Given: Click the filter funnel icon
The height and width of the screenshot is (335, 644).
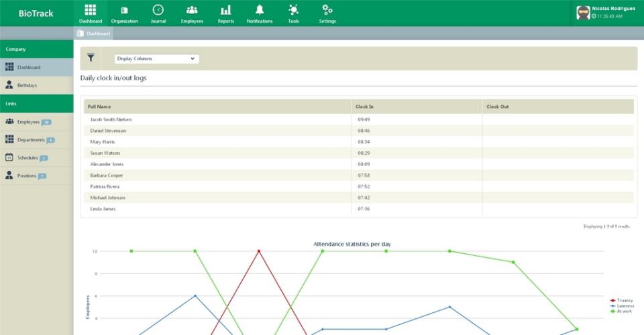Looking at the screenshot, I should coord(91,58).
